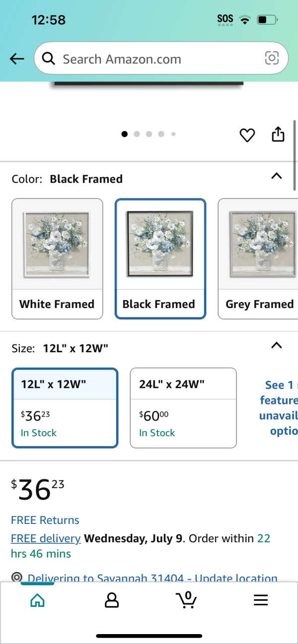Tap the back arrow icon
This screenshot has height=644, width=298.
click(x=17, y=59)
